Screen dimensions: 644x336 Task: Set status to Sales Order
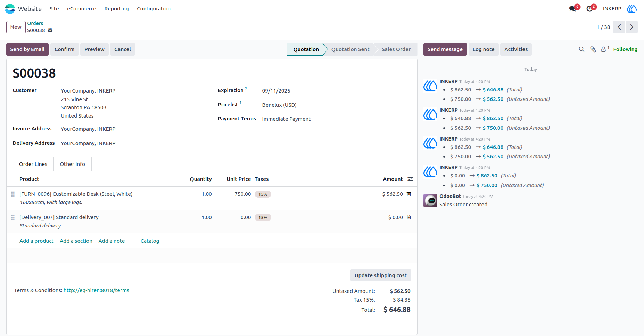click(x=396, y=49)
